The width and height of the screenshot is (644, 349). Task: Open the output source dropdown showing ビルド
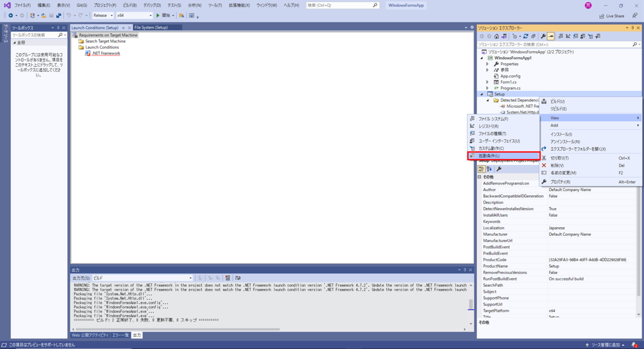point(143,278)
